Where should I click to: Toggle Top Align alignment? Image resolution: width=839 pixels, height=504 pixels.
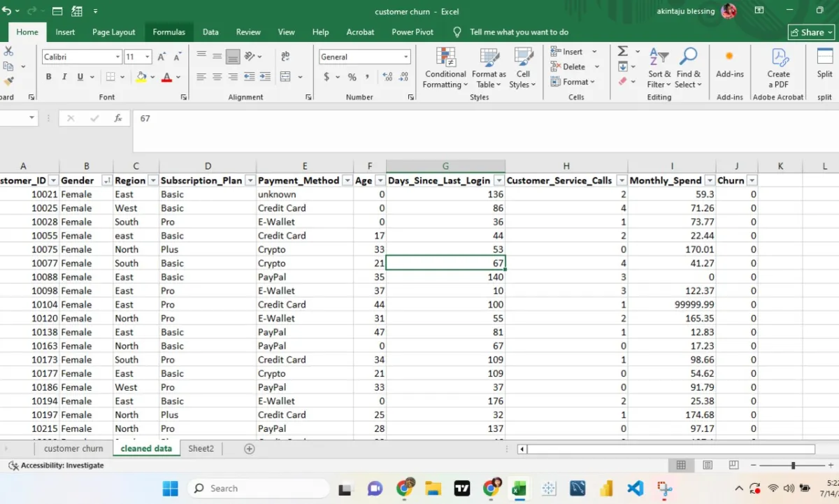201,57
